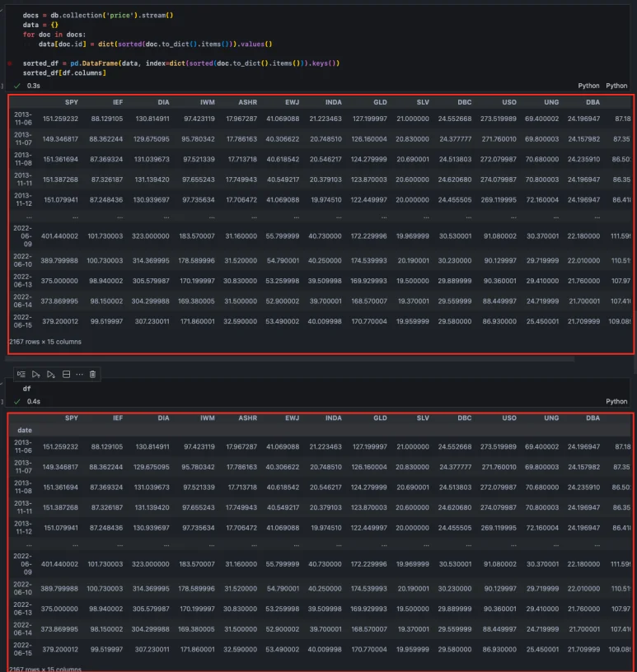Select the USO column header in second table
The image size is (637, 672).
[508, 418]
